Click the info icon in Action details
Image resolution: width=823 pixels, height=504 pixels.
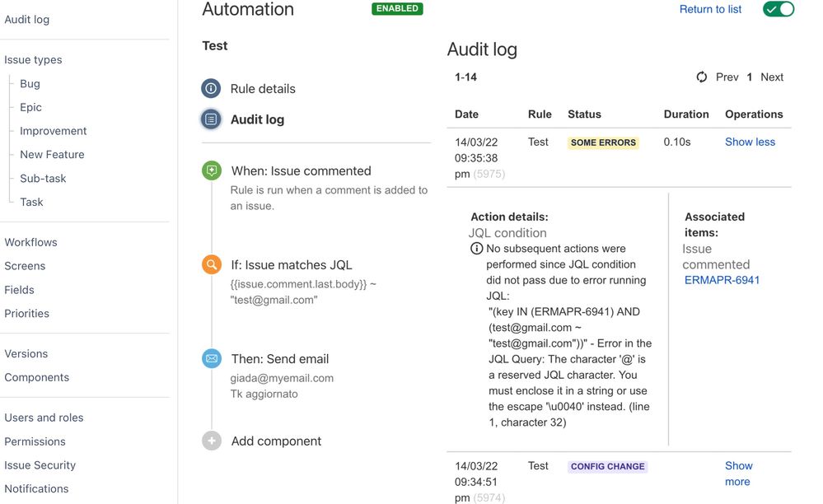tap(476, 249)
